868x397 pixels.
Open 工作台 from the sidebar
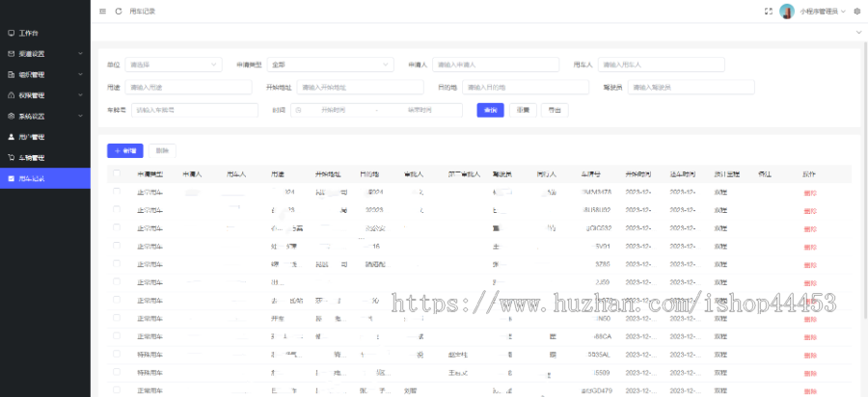tap(44, 33)
